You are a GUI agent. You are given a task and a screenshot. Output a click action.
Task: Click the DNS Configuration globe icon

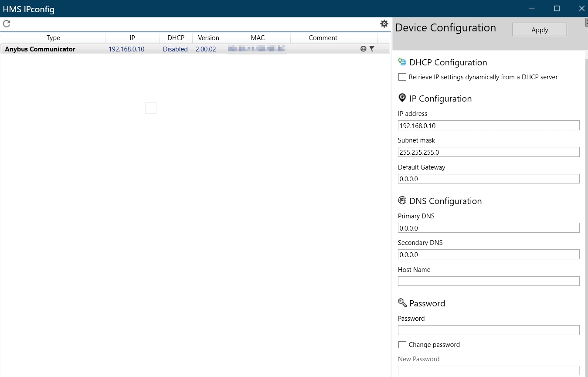click(x=402, y=200)
